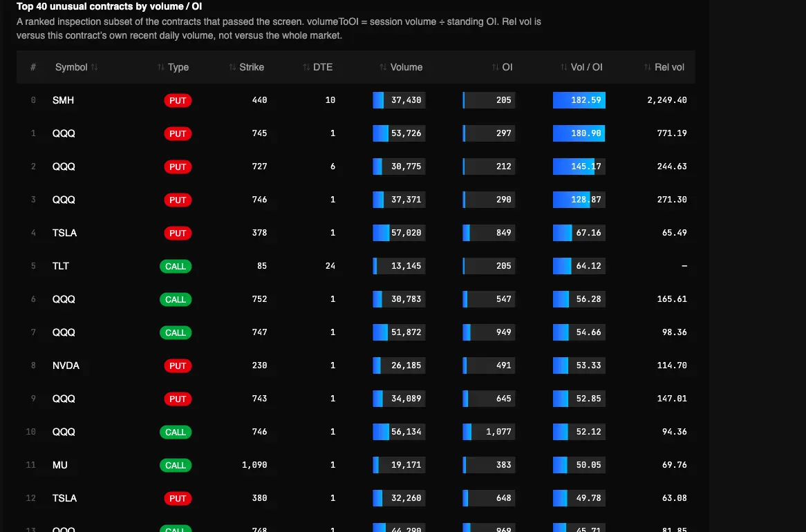Image resolution: width=806 pixels, height=532 pixels.
Task: Select the NVDA symbol row
Action: click(x=66, y=365)
